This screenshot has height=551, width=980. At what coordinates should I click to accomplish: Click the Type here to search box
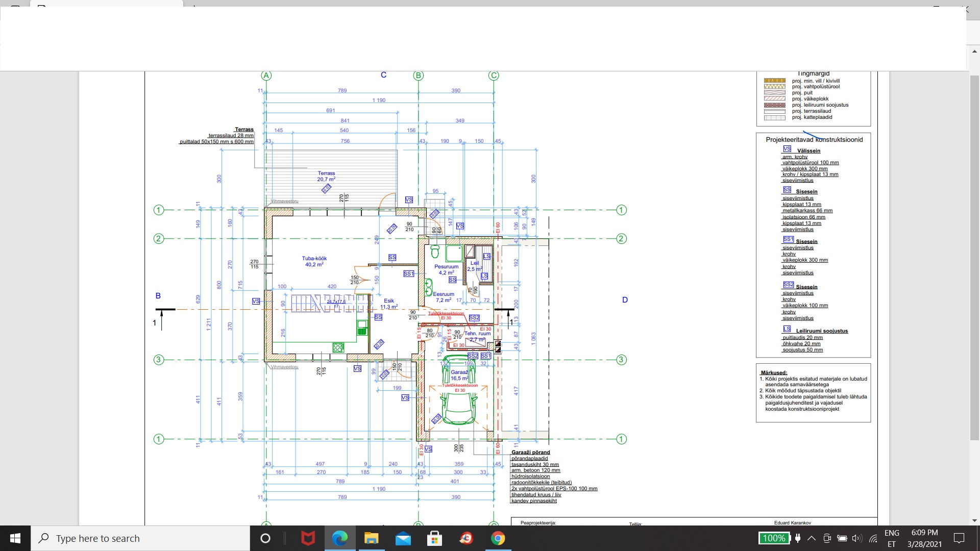pyautogui.click(x=140, y=538)
